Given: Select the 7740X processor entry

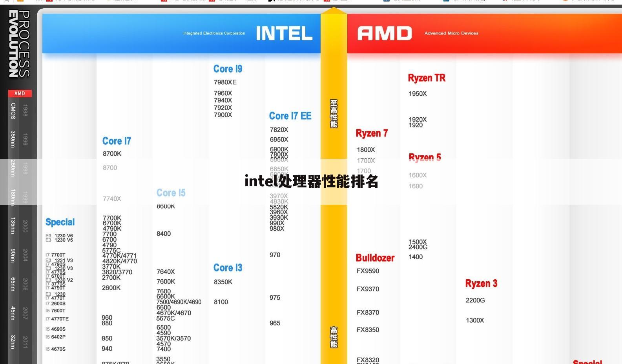Looking at the screenshot, I should click(x=112, y=199).
